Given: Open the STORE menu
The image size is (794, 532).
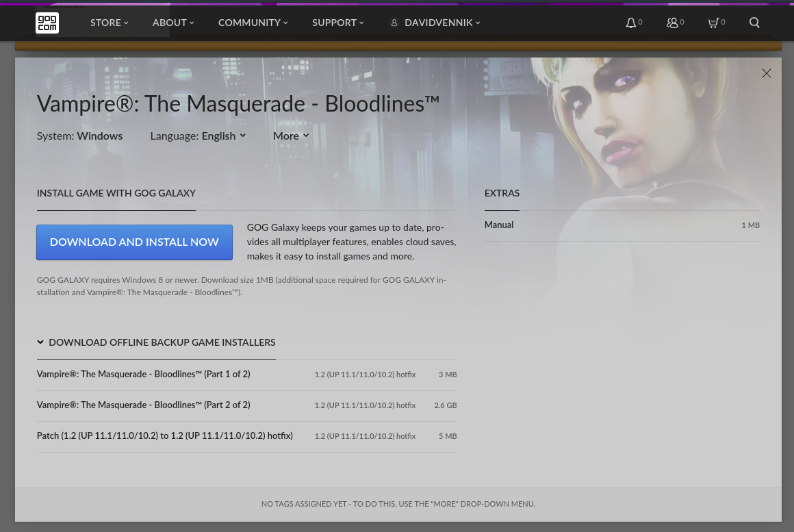Looking at the screenshot, I should click(x=110, y=23).
